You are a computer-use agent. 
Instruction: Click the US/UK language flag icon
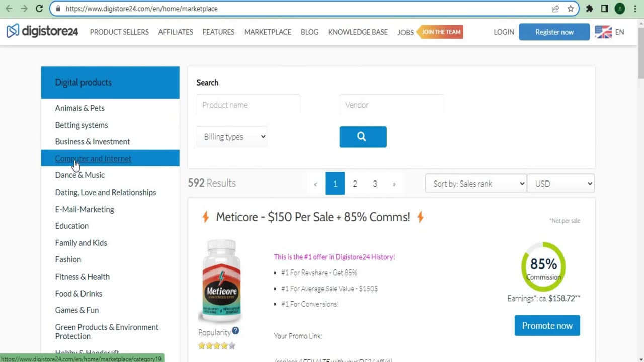pyautogui.click(x=603, y=32)
